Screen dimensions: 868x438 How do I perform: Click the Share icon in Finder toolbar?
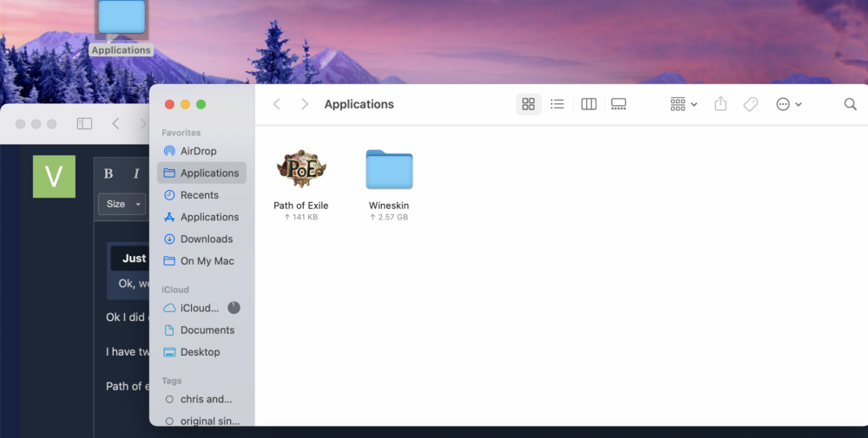(x=720, y=104)
